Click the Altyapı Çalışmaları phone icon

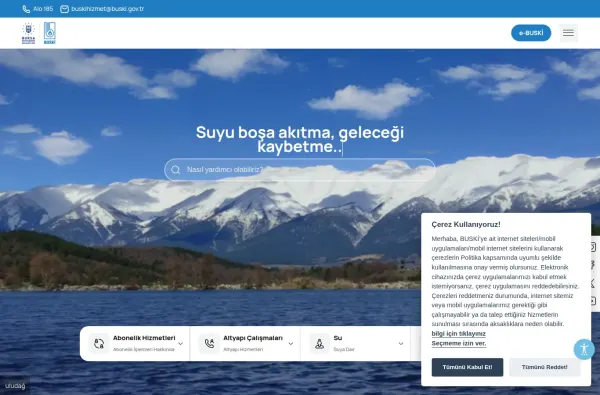[209, 343]
